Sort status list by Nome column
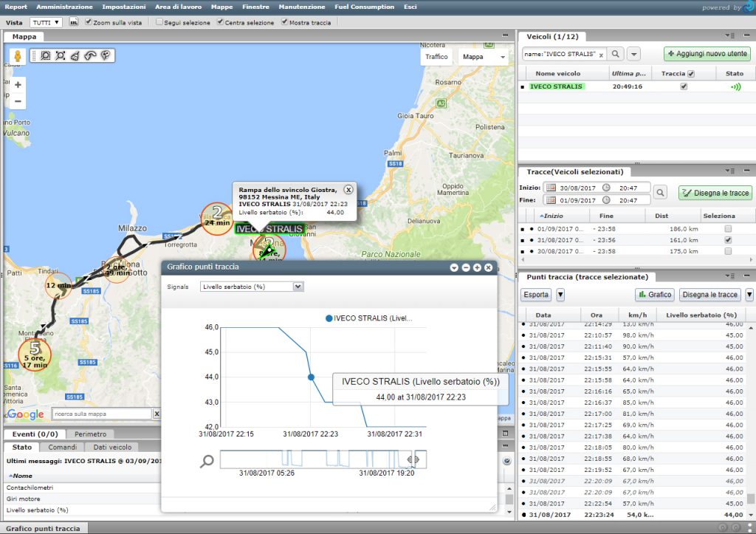Image resolution: width=756 pixels, height=534 pixels. point(22,476)
